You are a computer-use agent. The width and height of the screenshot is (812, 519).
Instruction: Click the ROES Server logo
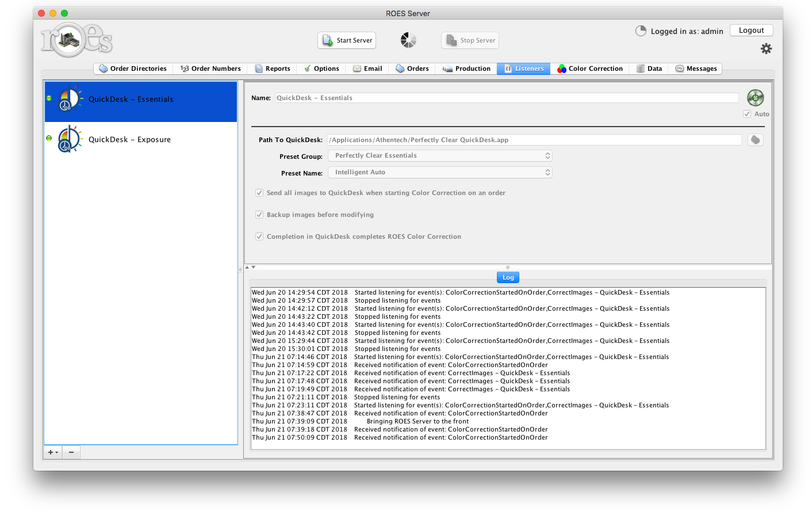click(76, 40)
